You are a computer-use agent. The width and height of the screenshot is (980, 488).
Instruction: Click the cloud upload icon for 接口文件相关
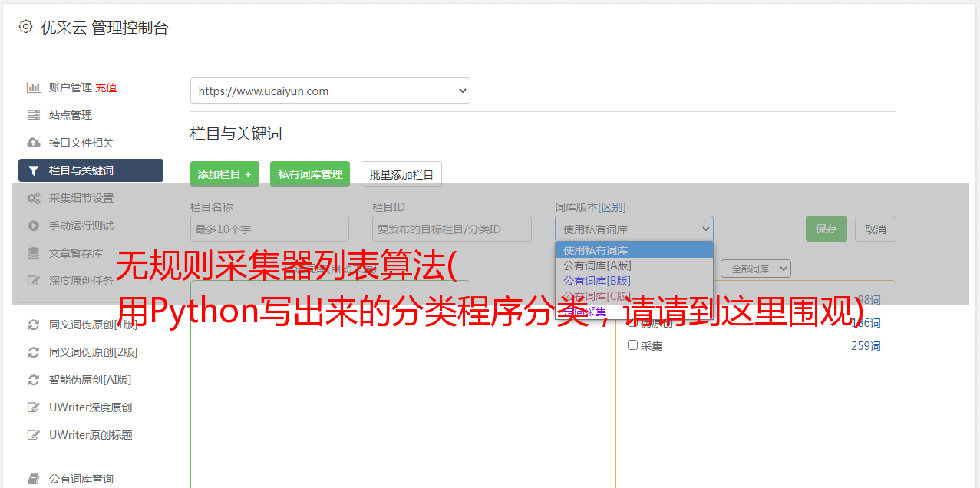point(34,143)
